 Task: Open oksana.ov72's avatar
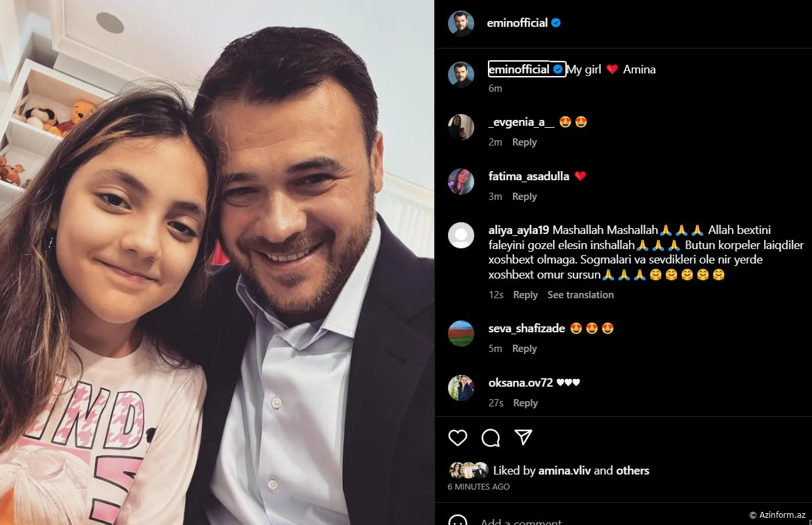[x=460, y=388]
